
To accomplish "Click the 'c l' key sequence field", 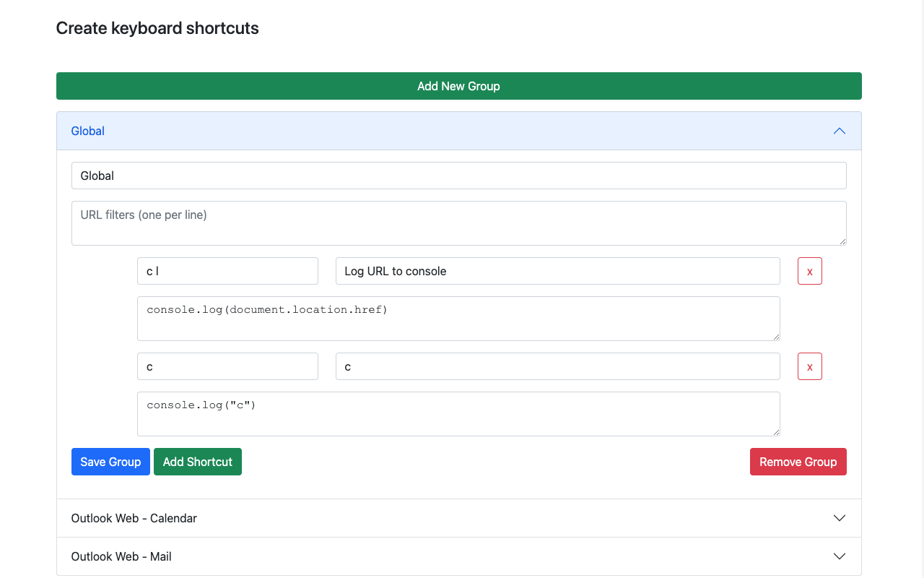I will coord(227,271).
